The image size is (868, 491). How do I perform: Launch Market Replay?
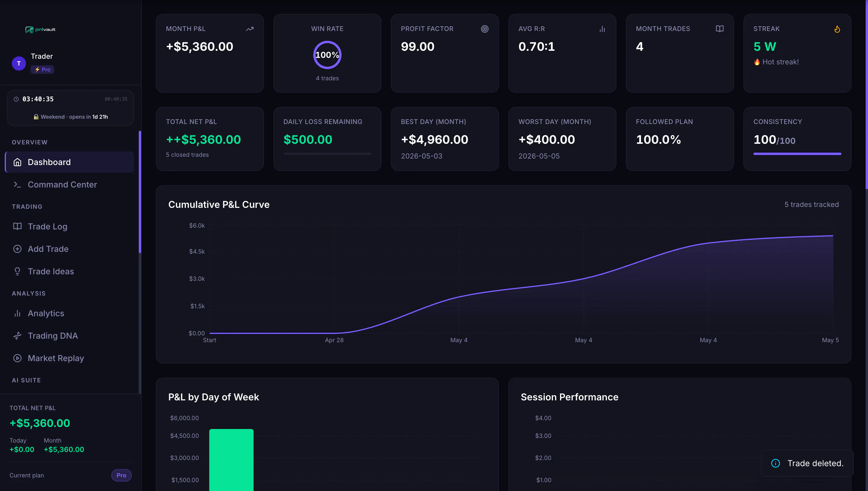[70, 358]
